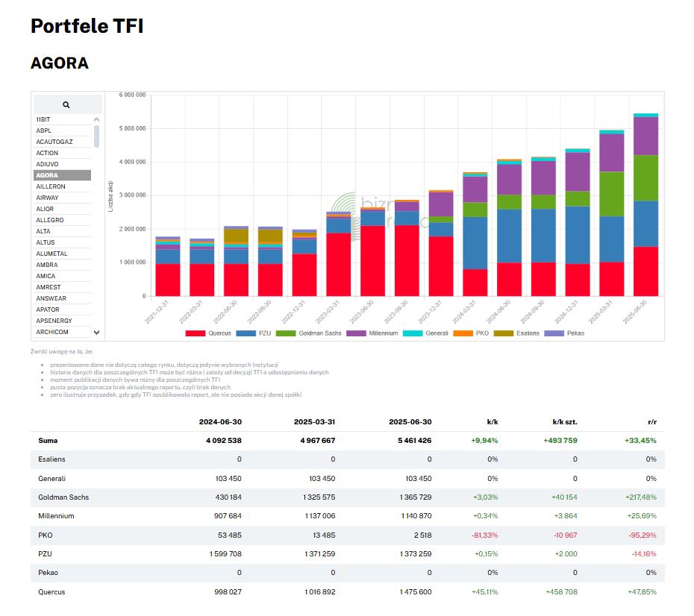Image resolution: width=694 pixels, height=616 pixels.
Task: Toggle the cyan Generali legend swatch
Action: (413, 333)
